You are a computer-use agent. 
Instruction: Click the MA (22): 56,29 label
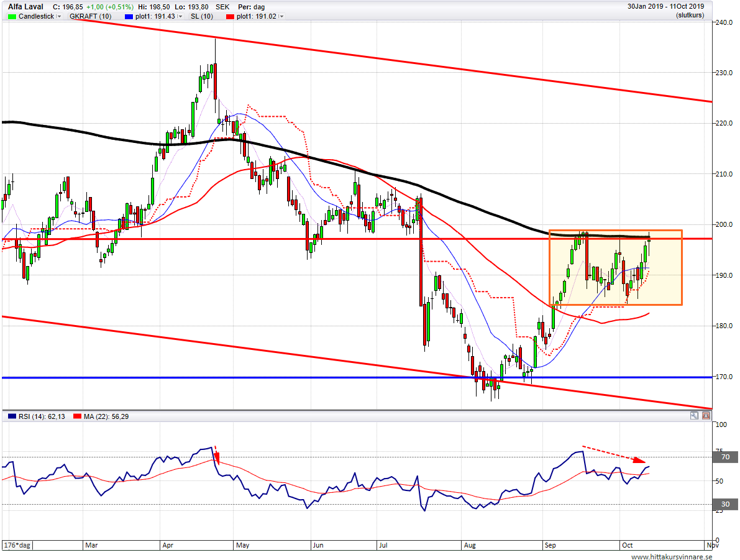tap(106, 416)
